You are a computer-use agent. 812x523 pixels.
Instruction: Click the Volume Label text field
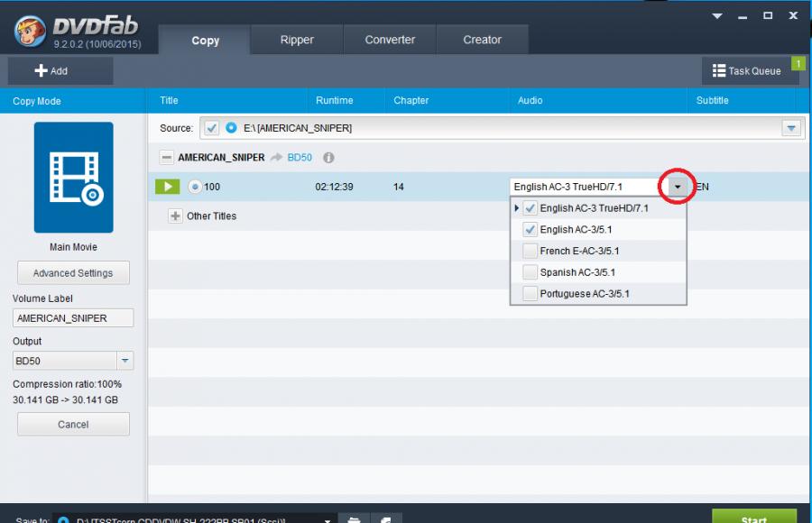tap(73, 318)
